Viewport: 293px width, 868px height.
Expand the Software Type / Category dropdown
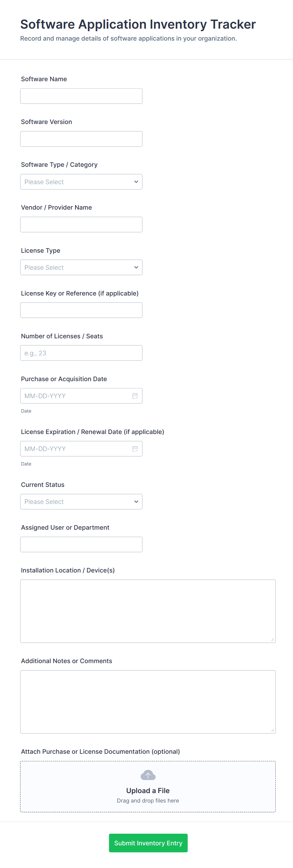(x=81, y=182)
